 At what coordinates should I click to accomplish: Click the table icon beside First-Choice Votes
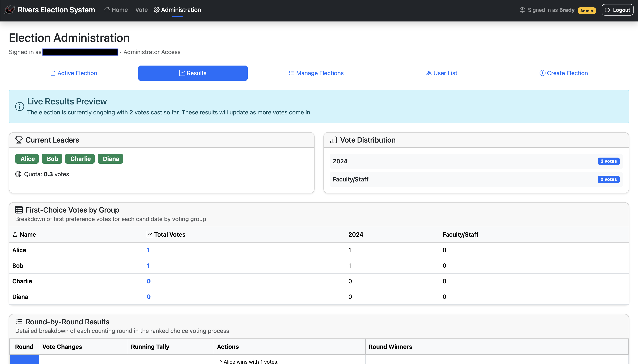pyautogui.click(x=19, y=210)
